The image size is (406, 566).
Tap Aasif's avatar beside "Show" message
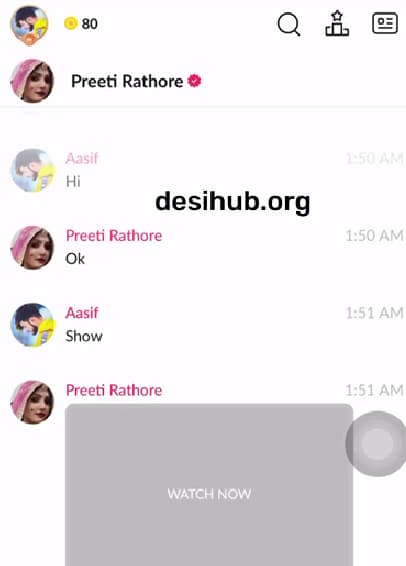tap(32, 325)
